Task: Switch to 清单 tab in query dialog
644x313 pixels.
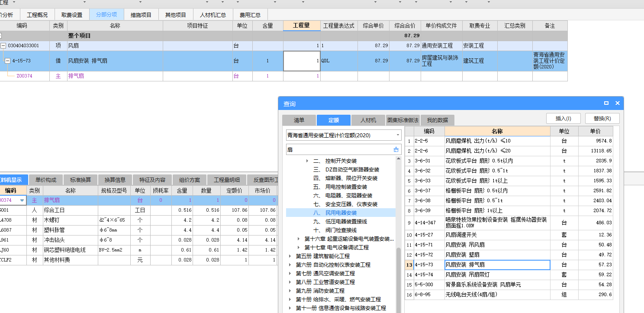Action: point(299,120)
